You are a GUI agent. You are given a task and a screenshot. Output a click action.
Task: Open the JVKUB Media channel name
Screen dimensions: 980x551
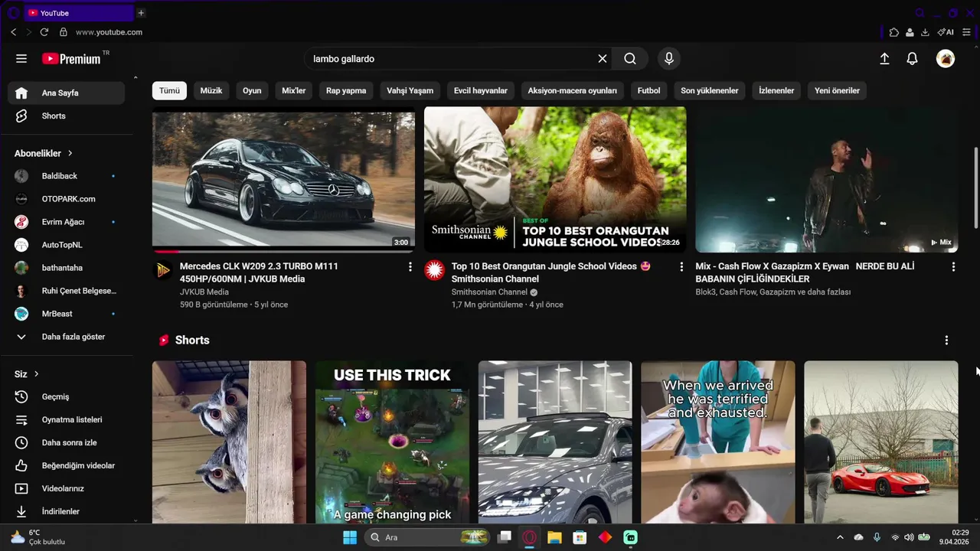click(x=204, y=292)
